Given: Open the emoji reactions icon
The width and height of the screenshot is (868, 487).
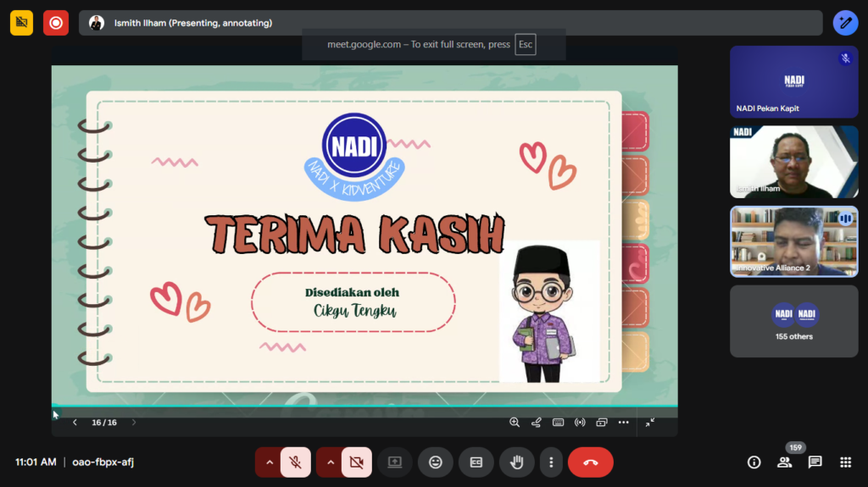Looking at the screenshot, I should (x=436, y=462).
